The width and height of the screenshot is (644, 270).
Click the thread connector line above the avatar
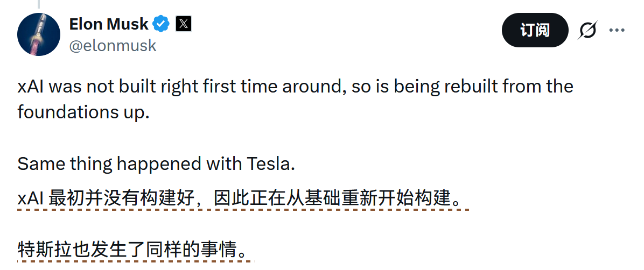coord(38,3)
